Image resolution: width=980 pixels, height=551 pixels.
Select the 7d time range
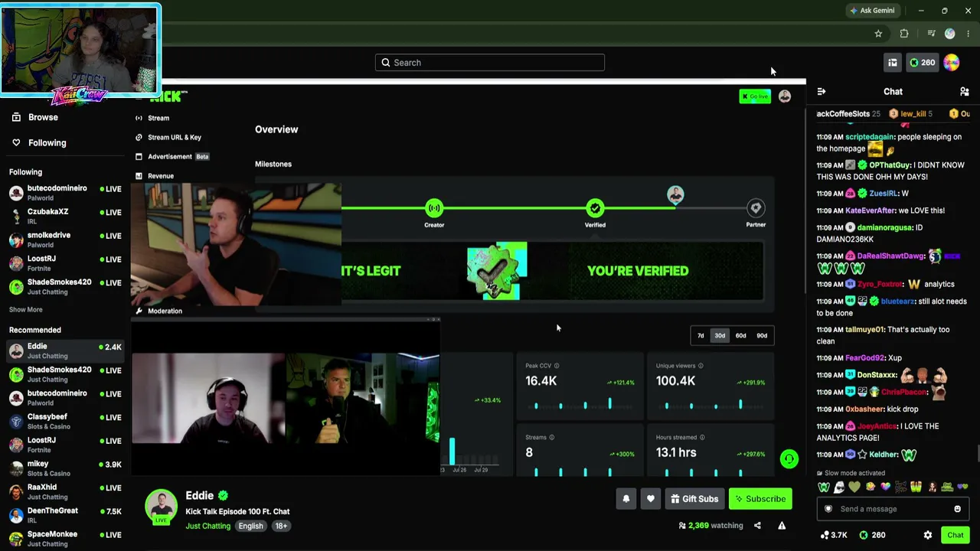point(701,336)
